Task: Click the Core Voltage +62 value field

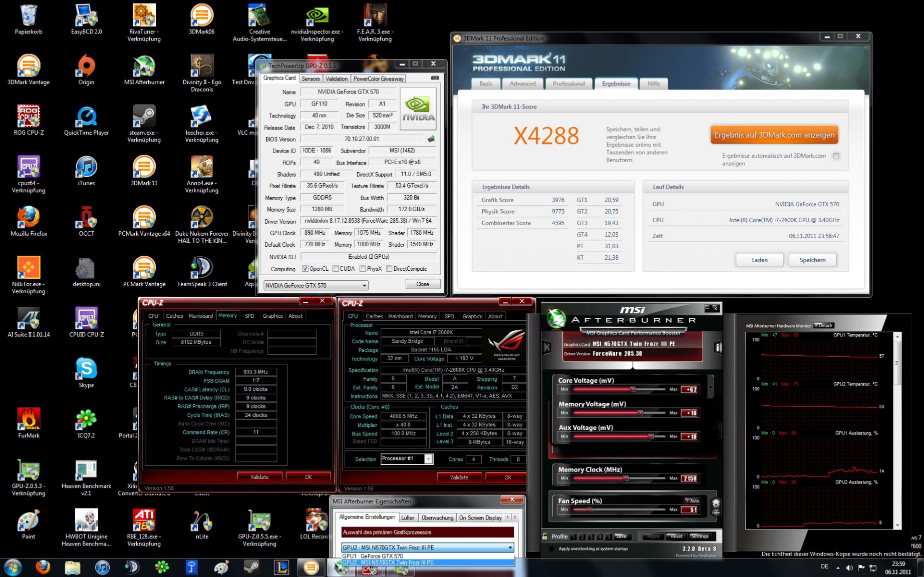Action: point(690,389)
